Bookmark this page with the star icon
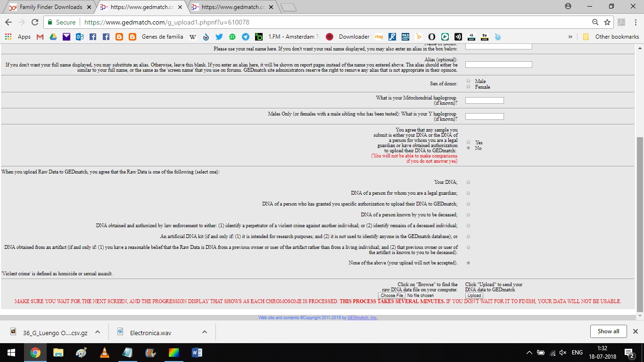 coord(607,22)
